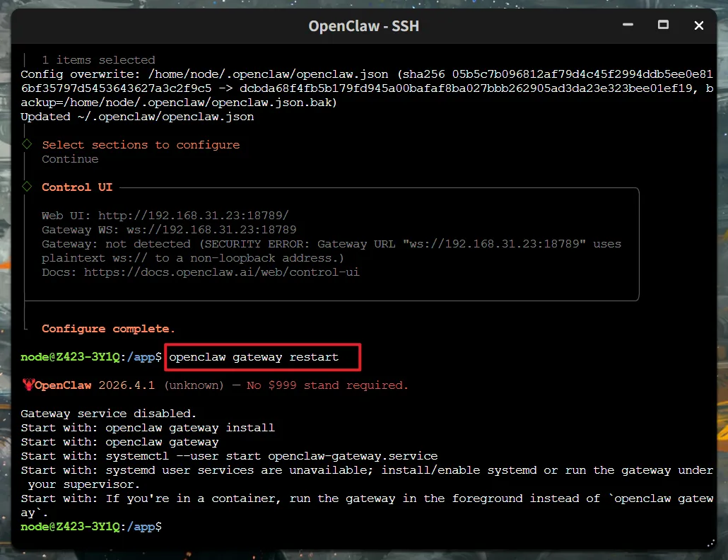Click the typed 'openclaw gateway restart' command
Screen dimensions: 728x560
point(254,357)
